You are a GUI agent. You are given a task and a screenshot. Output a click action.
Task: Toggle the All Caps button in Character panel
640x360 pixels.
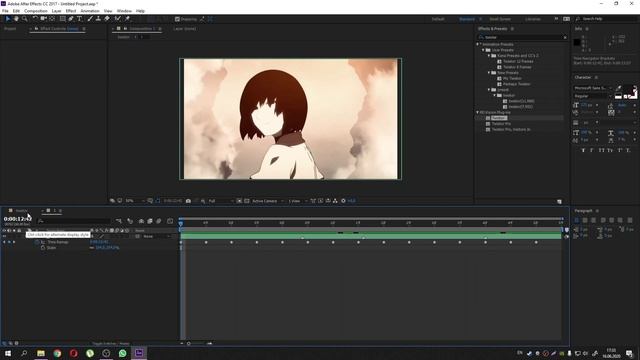[601, 150]
